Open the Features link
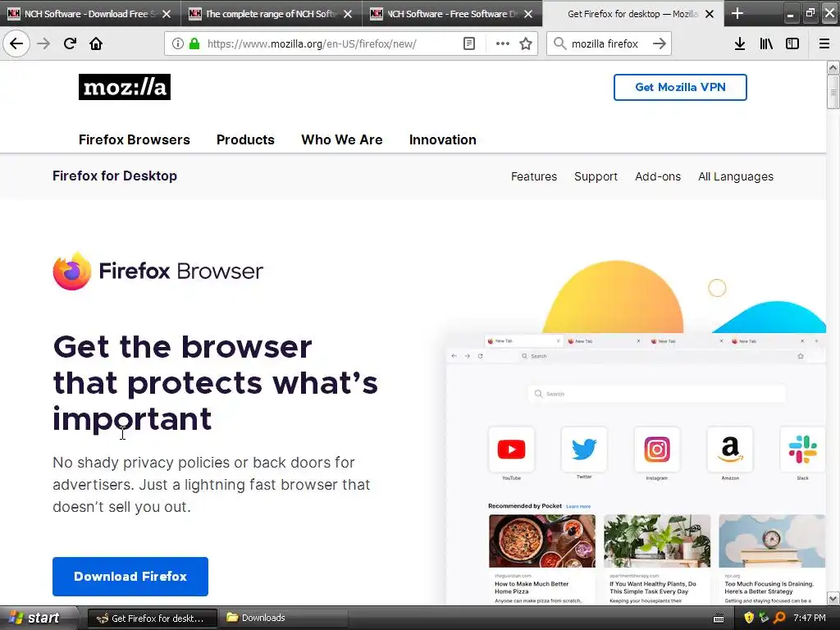 click(533, 176)
